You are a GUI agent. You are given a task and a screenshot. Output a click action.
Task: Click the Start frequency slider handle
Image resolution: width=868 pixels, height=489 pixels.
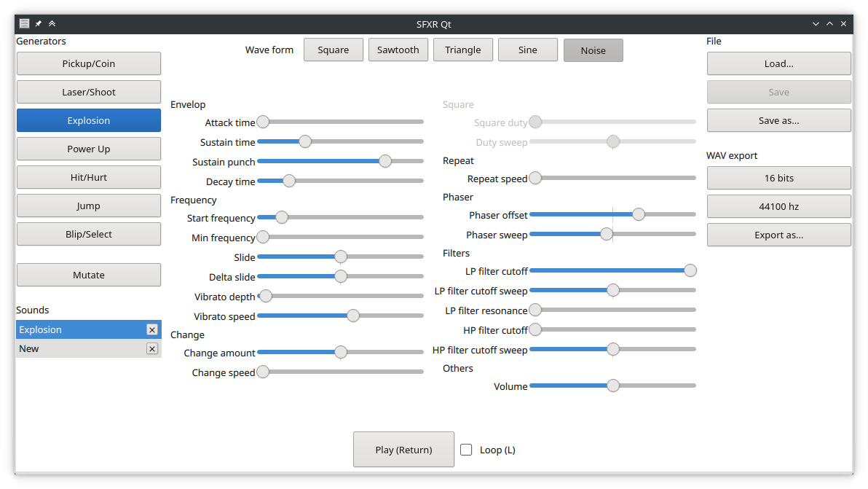[x=282, y=217]
